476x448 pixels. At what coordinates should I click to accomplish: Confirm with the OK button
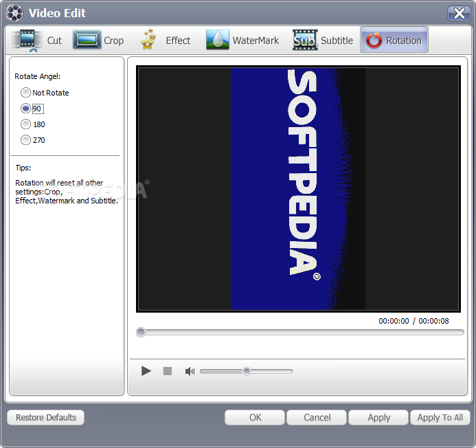click(x=255, y=417)
